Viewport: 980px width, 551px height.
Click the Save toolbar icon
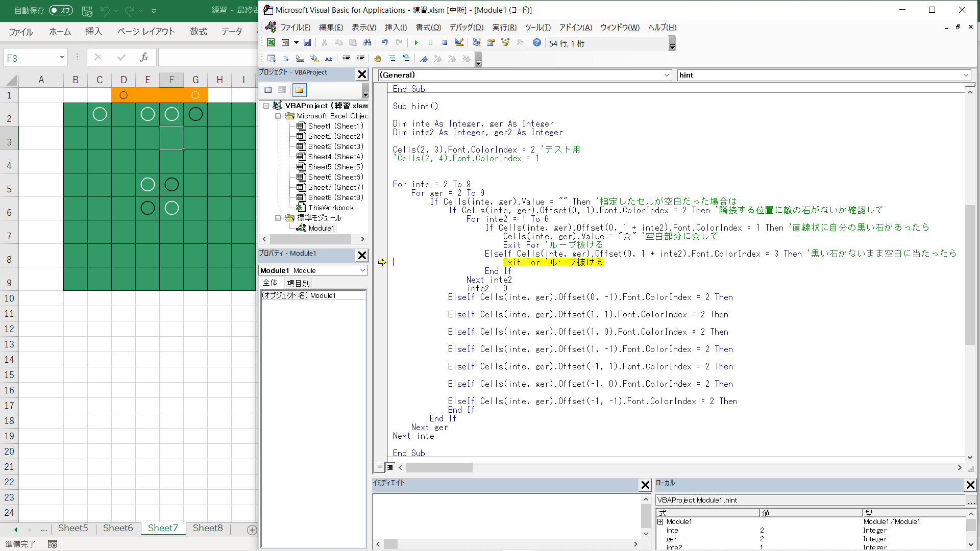click(307, 43)
